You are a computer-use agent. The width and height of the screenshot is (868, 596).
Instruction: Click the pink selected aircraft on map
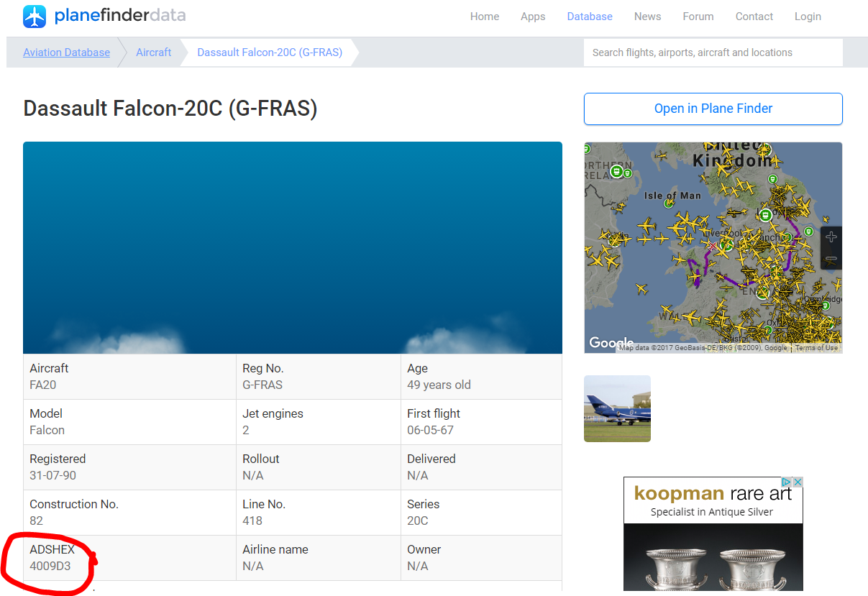click(713, 246)
